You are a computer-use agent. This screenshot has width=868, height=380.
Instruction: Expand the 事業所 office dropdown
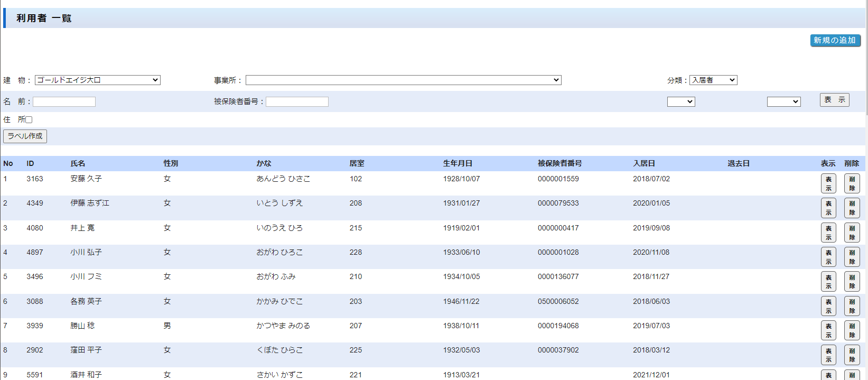pyautogui.click(x=403, y=80)
